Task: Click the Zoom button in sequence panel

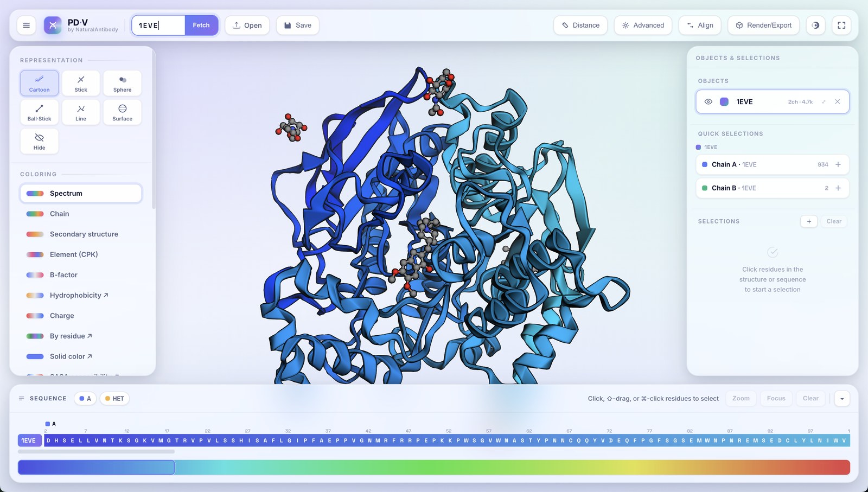Action: pyautogui.click(x=741, y=399)
